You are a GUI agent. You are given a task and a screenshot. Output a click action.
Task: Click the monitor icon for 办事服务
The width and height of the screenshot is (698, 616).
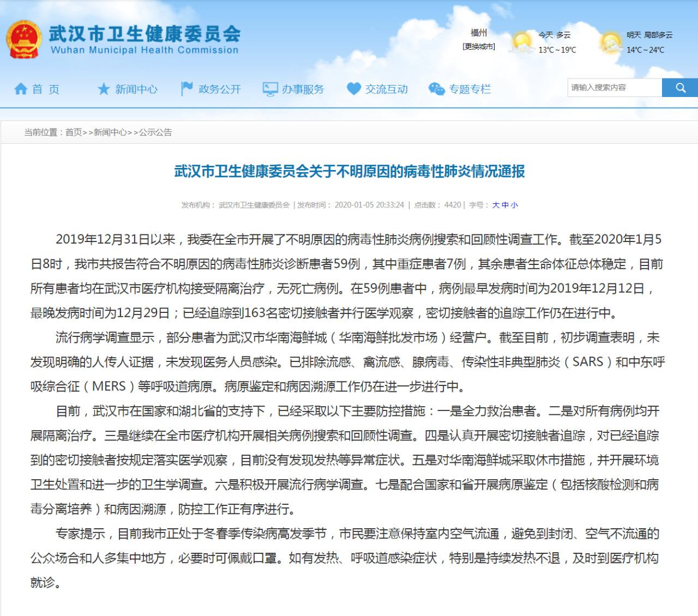coord(270,89)
